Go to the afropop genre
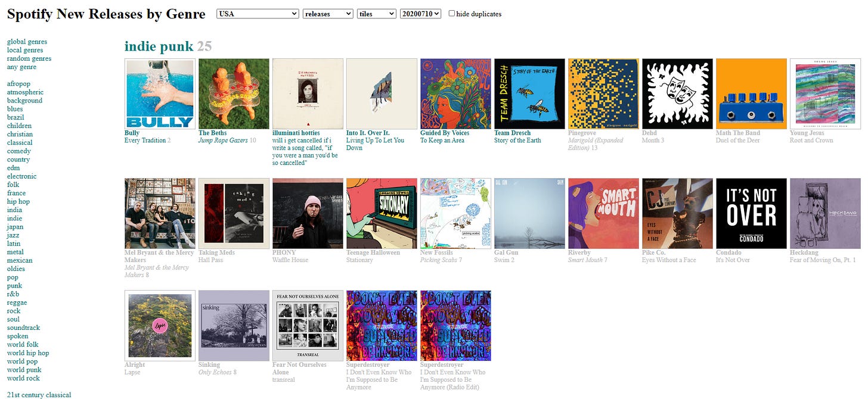 click(x=18, y=84)
